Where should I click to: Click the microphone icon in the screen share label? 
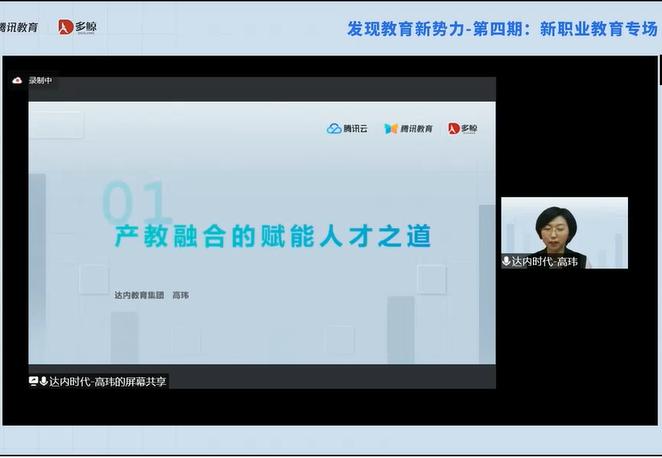coord(44,381)
